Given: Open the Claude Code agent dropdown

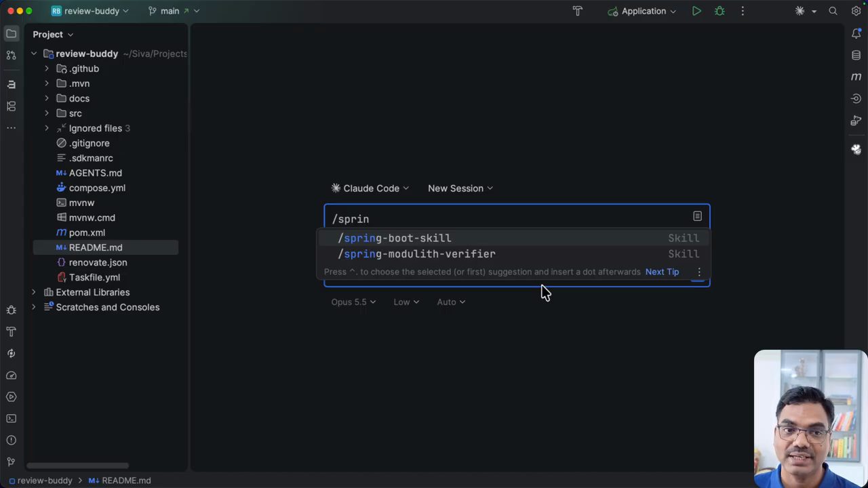Looking at the screenshot, I should 370,188.
